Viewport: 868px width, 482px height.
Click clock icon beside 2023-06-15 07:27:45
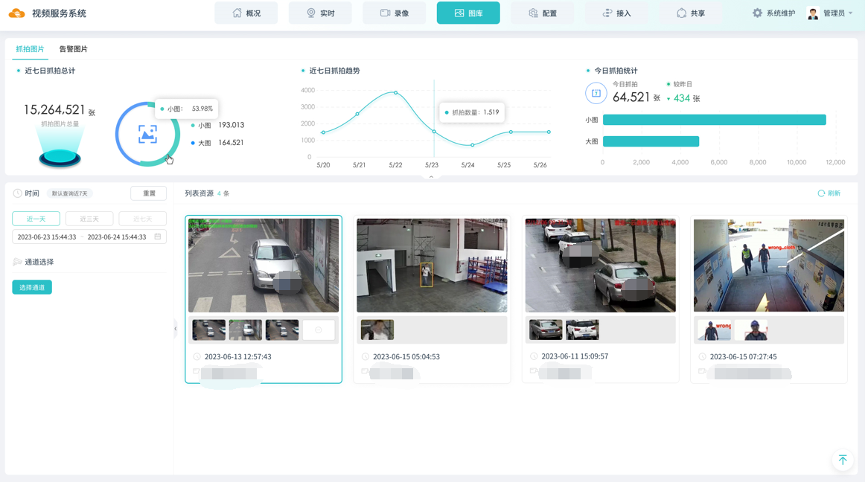click(x=702, y=357)
